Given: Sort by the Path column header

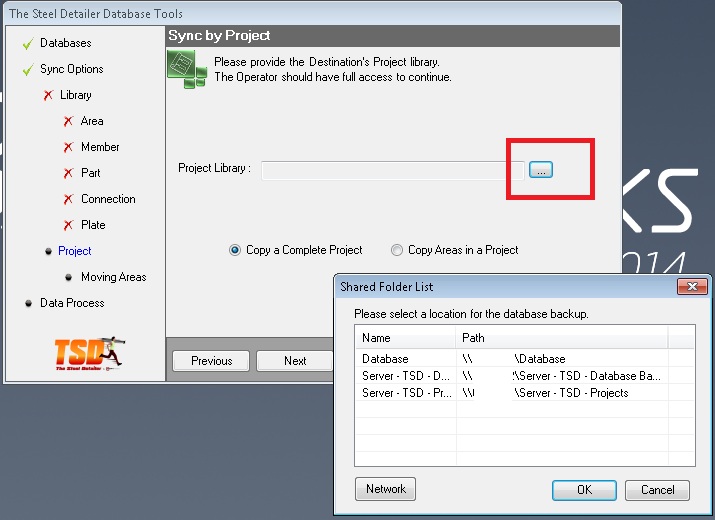Looking at the screenshot, I should coord(562,338).
